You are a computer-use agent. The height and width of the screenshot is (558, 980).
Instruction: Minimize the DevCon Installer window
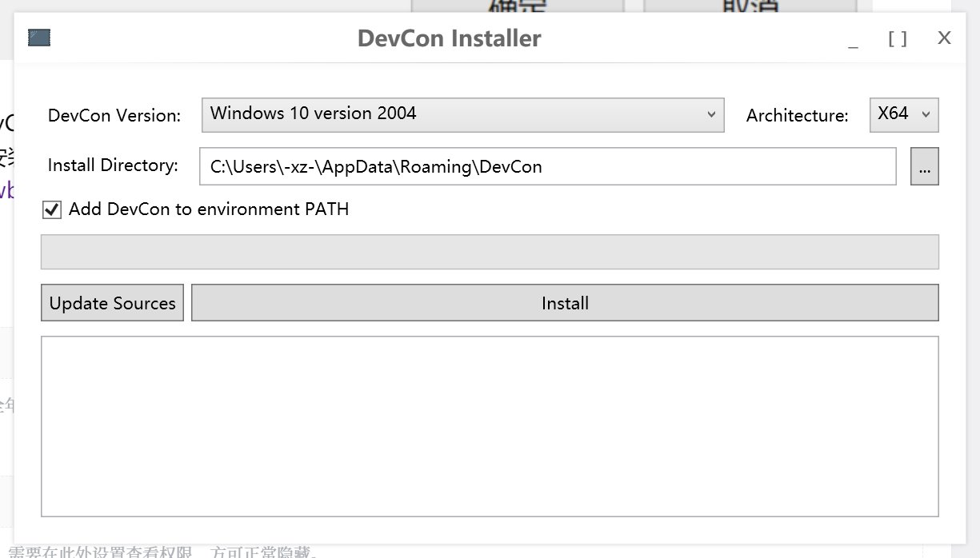point(853,39)
